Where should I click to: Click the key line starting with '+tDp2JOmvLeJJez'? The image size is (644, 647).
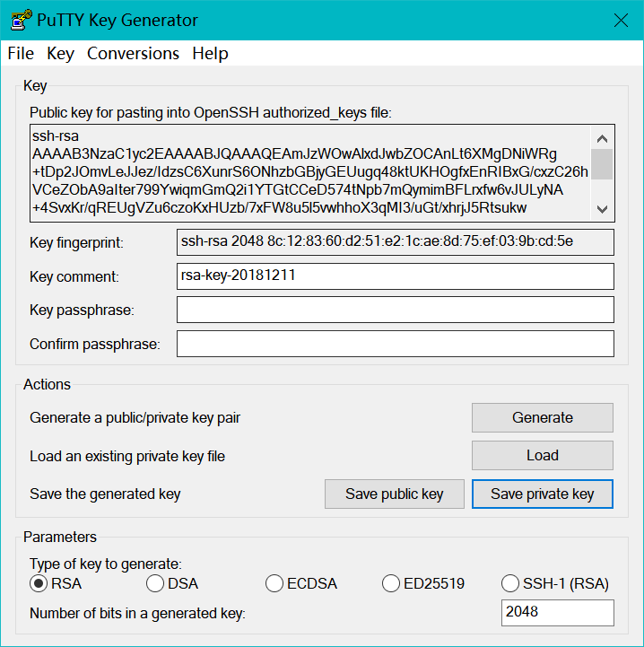pos(310,171)
